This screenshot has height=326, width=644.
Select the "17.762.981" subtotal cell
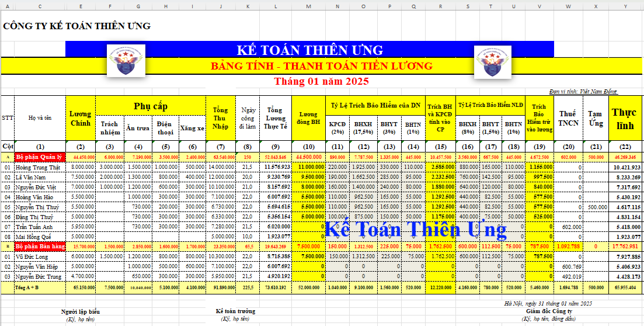[x=626, y=246]
